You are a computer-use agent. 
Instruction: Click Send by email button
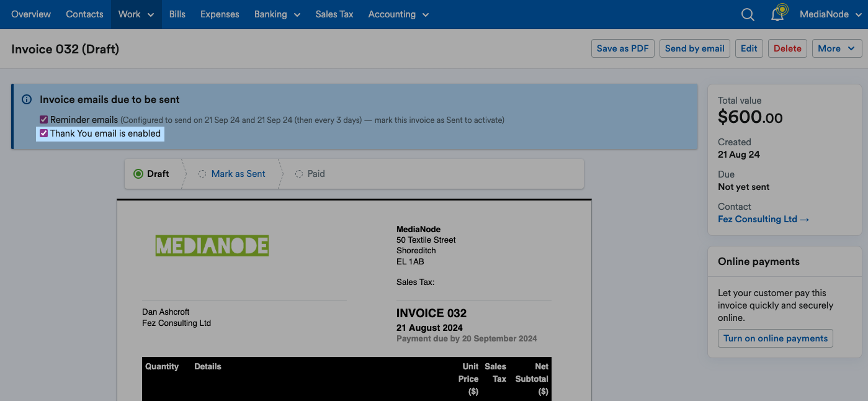[x=695, y=48]
